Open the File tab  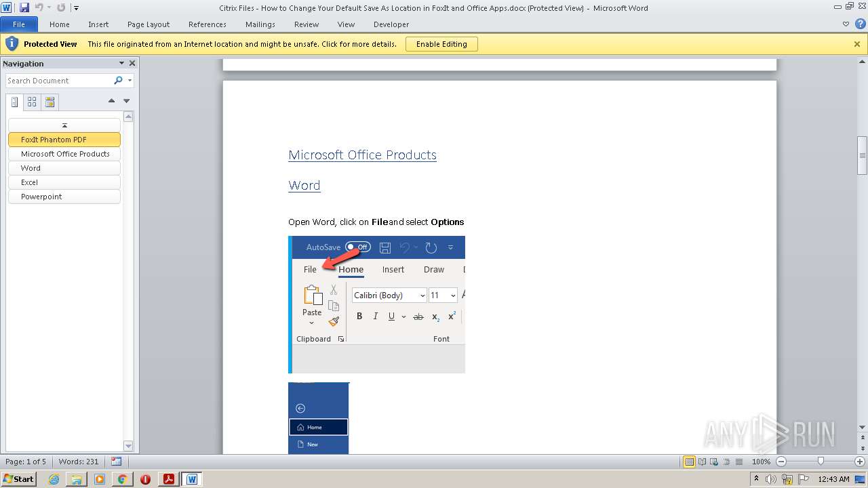point(19,24)
